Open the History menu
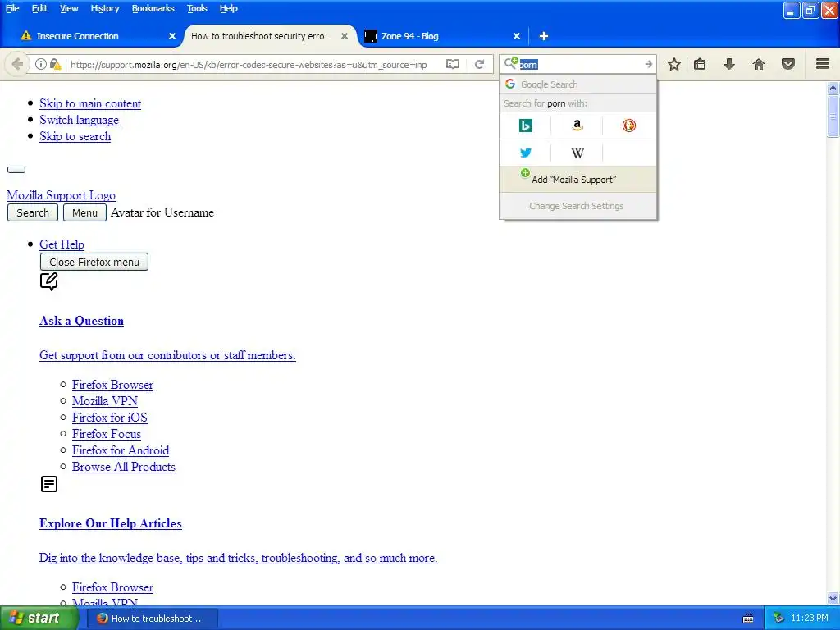Viewport: 840px width, 630px height. tap(104, 8)
